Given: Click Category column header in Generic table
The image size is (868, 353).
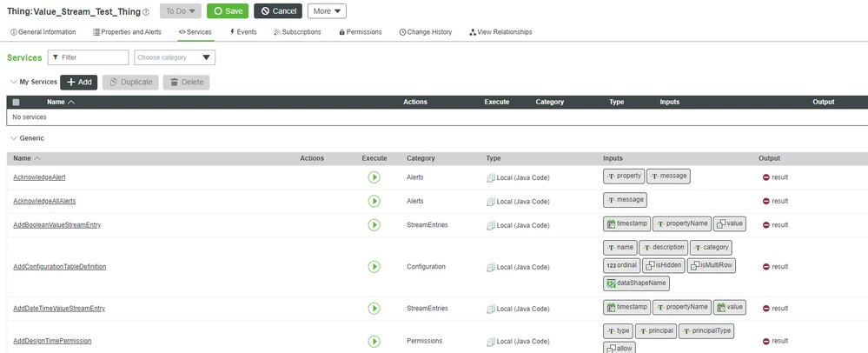Looking at the screenshot, I should point(421,158).
